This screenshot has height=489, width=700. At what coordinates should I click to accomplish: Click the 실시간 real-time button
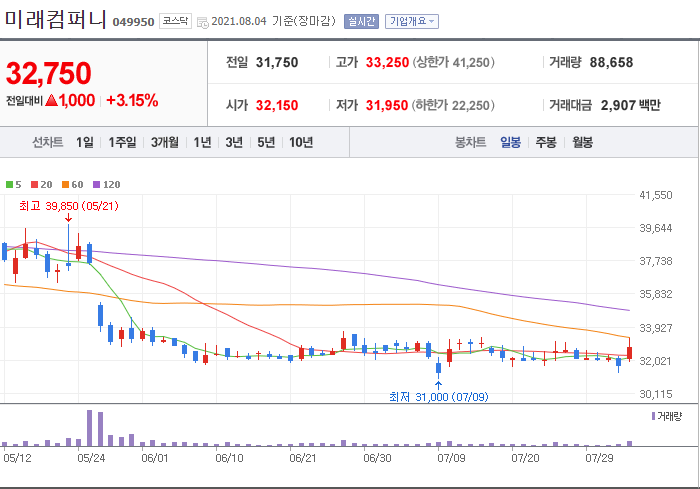pos(361,21)
